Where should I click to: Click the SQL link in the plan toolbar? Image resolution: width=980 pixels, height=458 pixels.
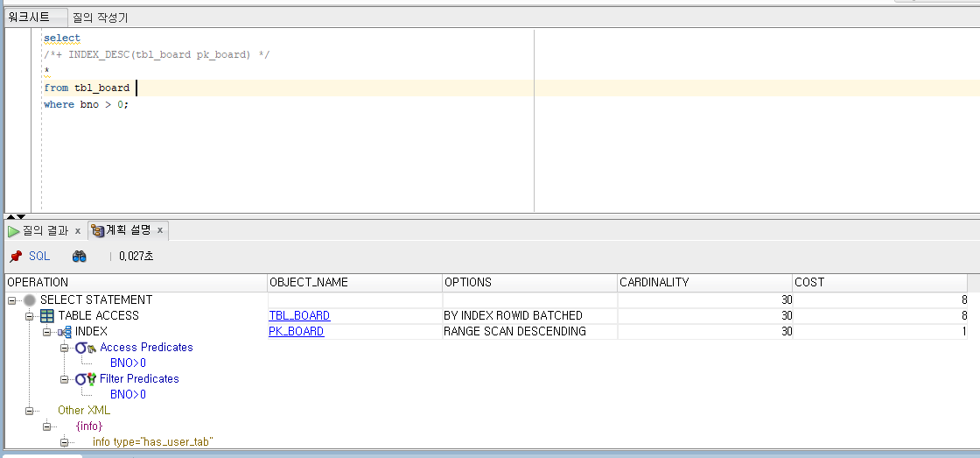pyautogui.click(x=39, y=257)
